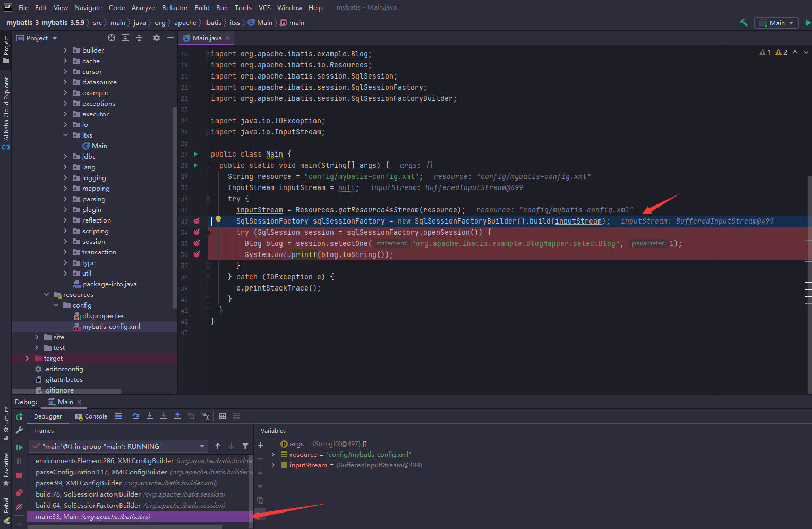Screen dimensions: 812x529
Task: Add a new watch with plus
Action: [x=260, y=445]
